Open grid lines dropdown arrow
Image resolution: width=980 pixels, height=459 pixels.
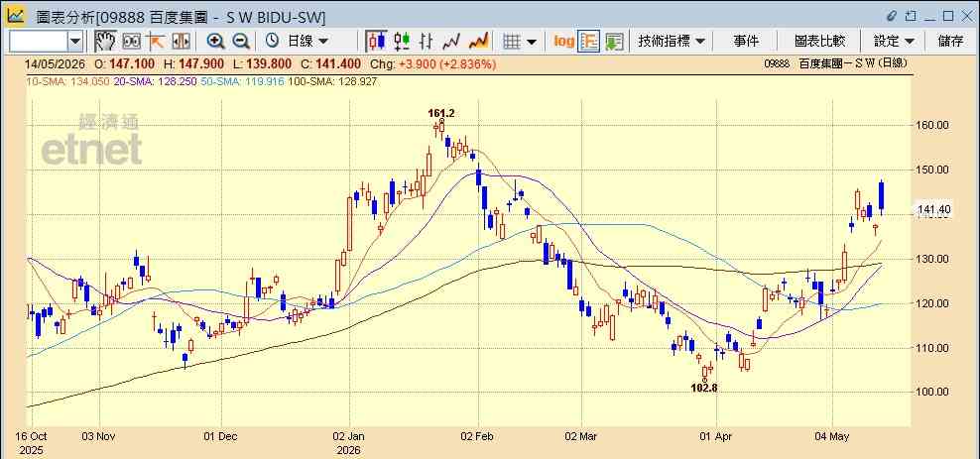pos(532,42)
